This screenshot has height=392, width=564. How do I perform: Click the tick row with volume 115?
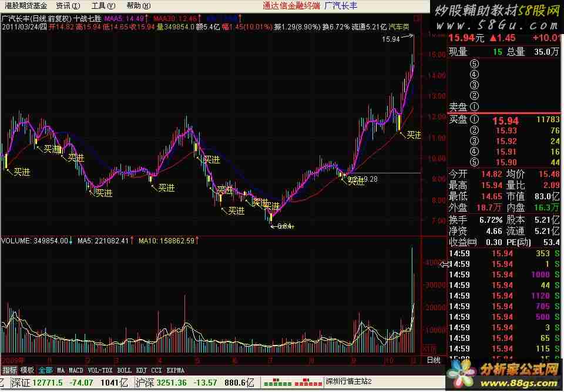tap(504, 349)
